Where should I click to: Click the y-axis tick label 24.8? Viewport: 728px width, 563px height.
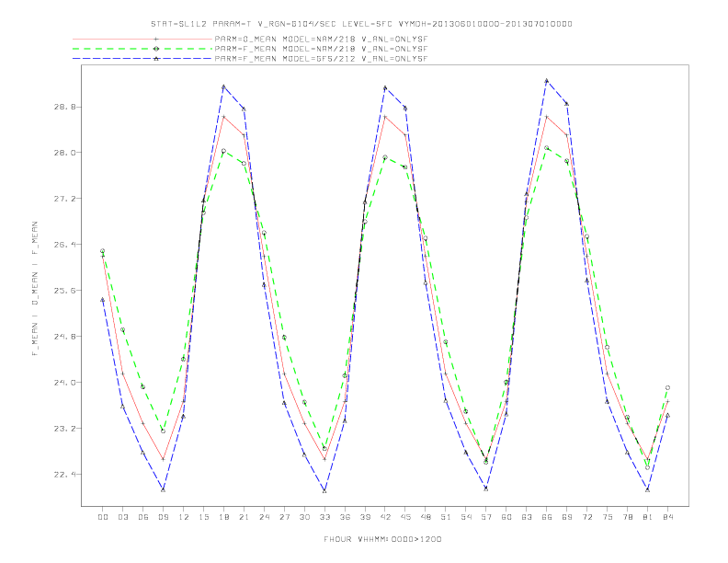coord(63,337)
